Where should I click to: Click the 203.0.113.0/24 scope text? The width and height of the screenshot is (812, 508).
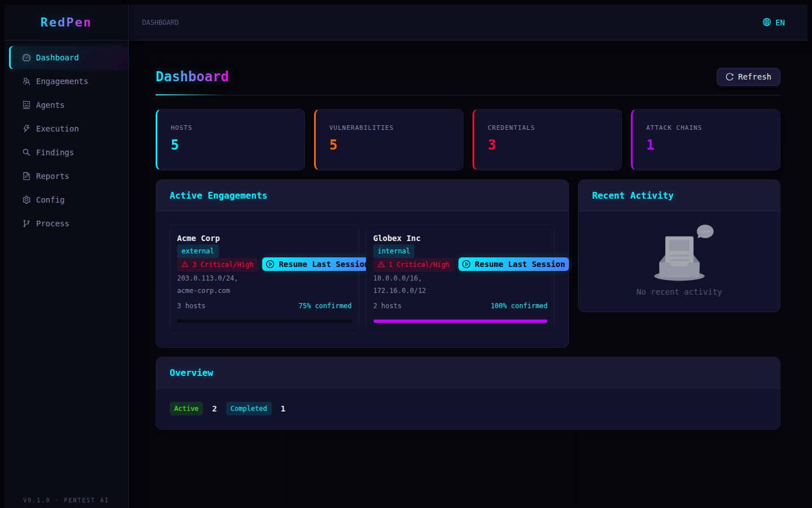(208, 278)
